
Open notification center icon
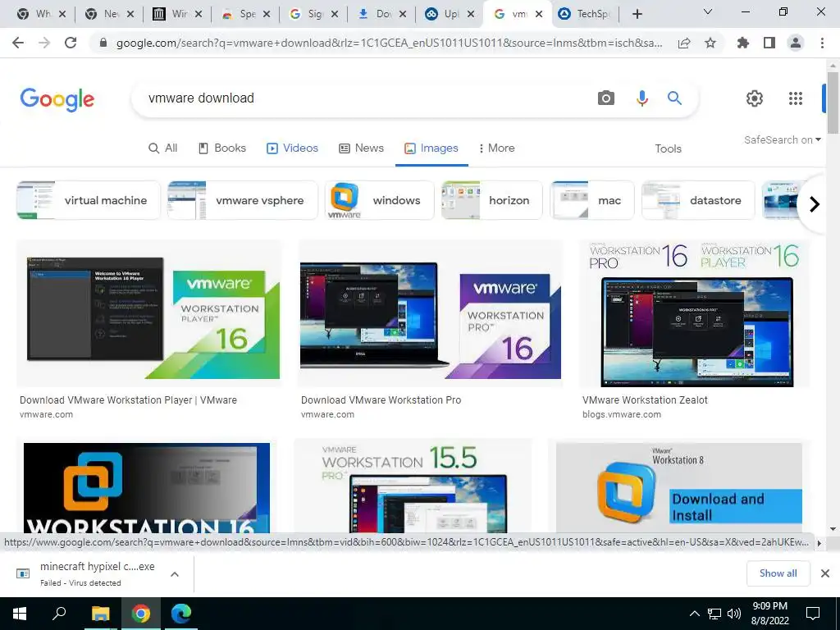813,614
